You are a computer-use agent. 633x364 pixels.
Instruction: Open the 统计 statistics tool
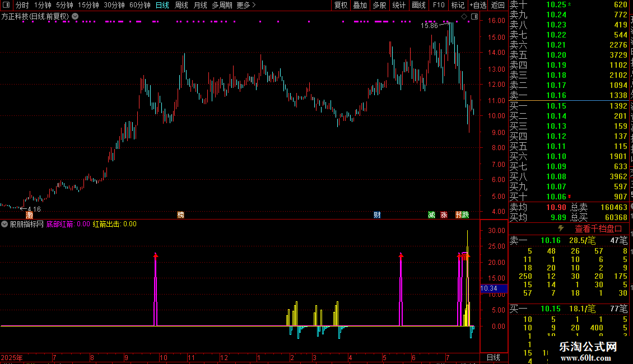pyautogui.click(x=399, y=5)
